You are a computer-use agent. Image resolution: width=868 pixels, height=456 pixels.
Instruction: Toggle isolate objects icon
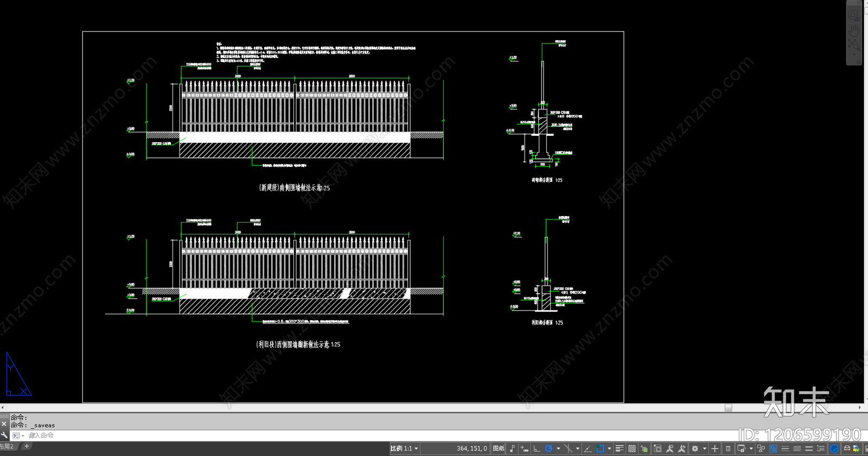761,448
